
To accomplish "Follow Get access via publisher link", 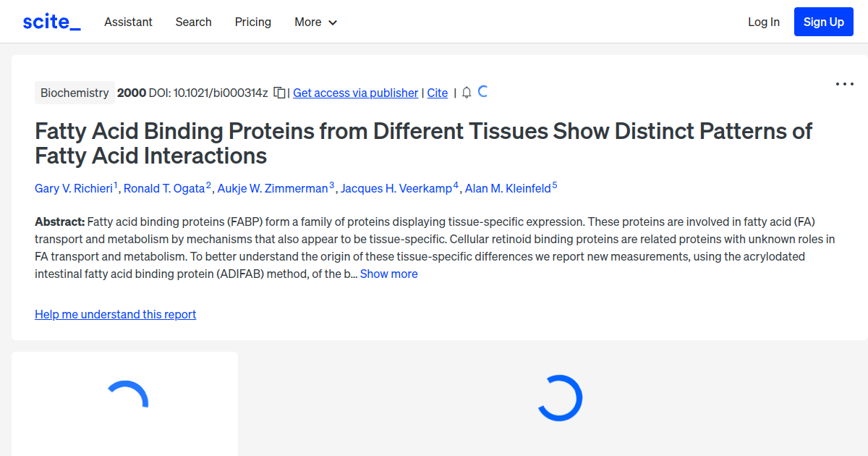I will coord(355,93).
